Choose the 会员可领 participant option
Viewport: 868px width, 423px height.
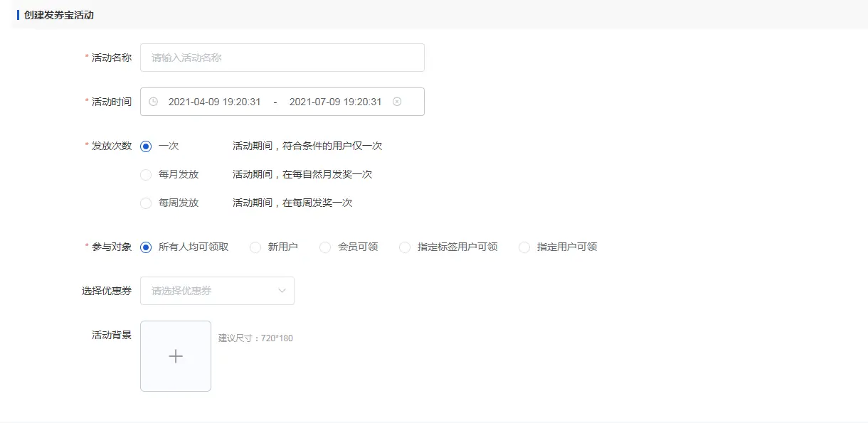pyautogui.click(x=325, y=247)
